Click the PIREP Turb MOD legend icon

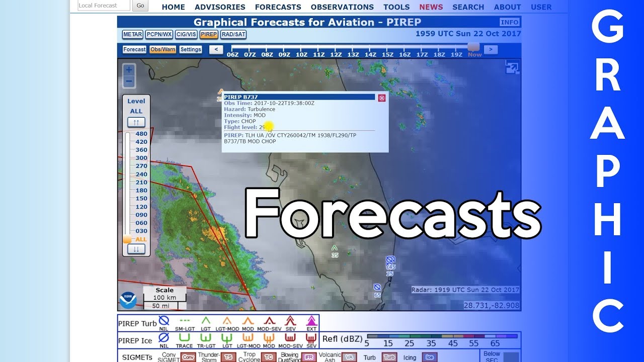248,320
